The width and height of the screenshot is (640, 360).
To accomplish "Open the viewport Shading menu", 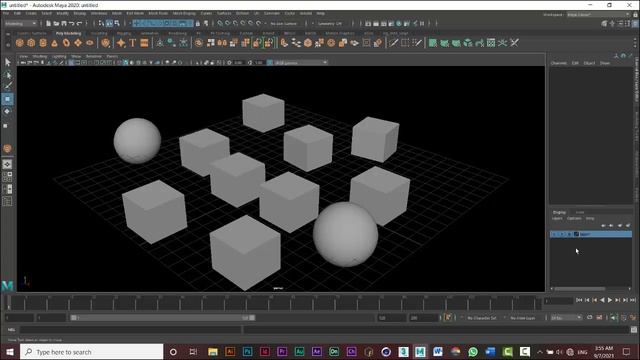I will [40, 56].
